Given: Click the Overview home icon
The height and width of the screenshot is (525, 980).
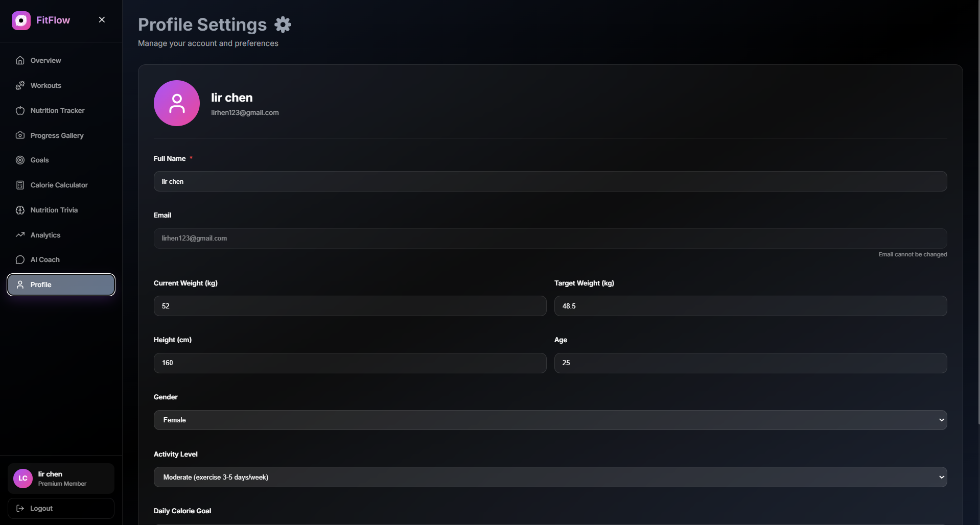Looking at the screenshot, I should tap(20, 60).
